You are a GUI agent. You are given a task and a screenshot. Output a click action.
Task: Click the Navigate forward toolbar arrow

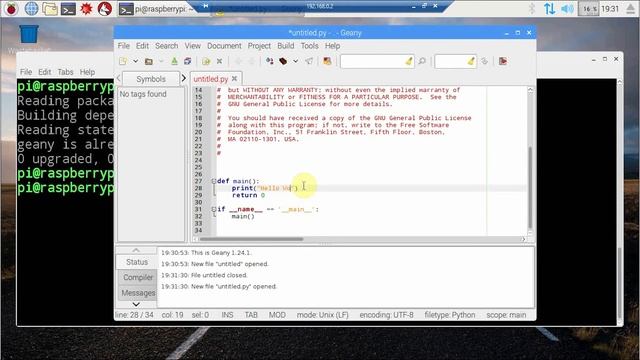251,61
